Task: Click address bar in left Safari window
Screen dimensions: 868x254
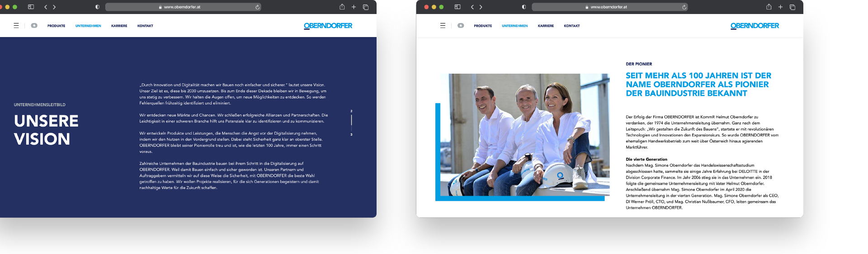Action: pos(183,7)
